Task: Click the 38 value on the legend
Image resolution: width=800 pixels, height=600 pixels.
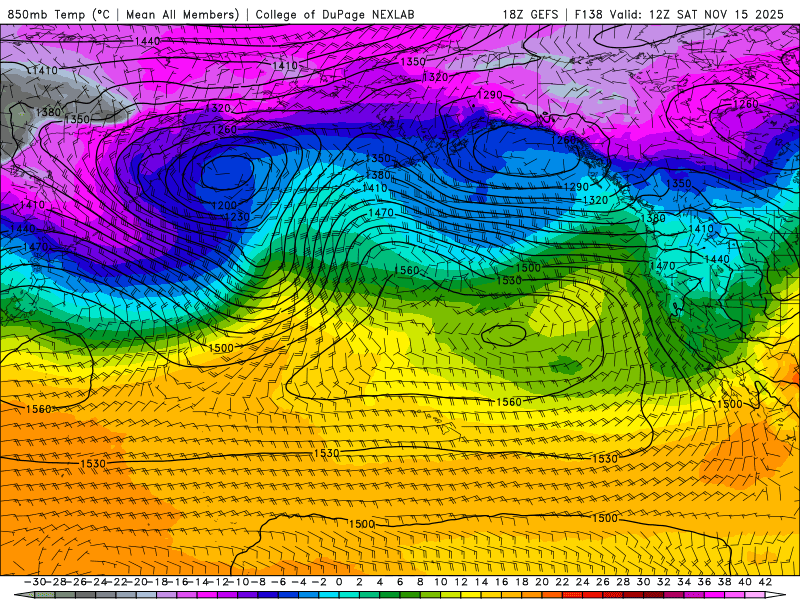Action: coord(724,582)
